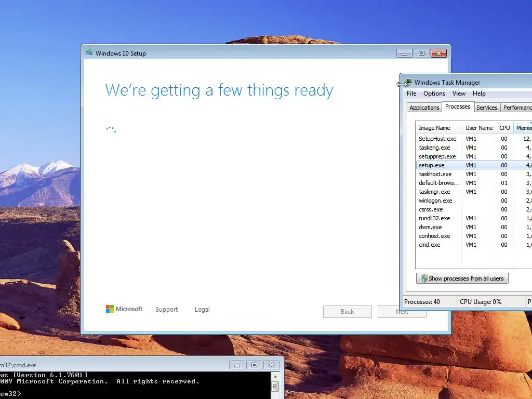The width and height of the screenshot is (532, 399).
Task: Select the conhost.exe process row
Action: pyautogui.click(x=474, y=236)
